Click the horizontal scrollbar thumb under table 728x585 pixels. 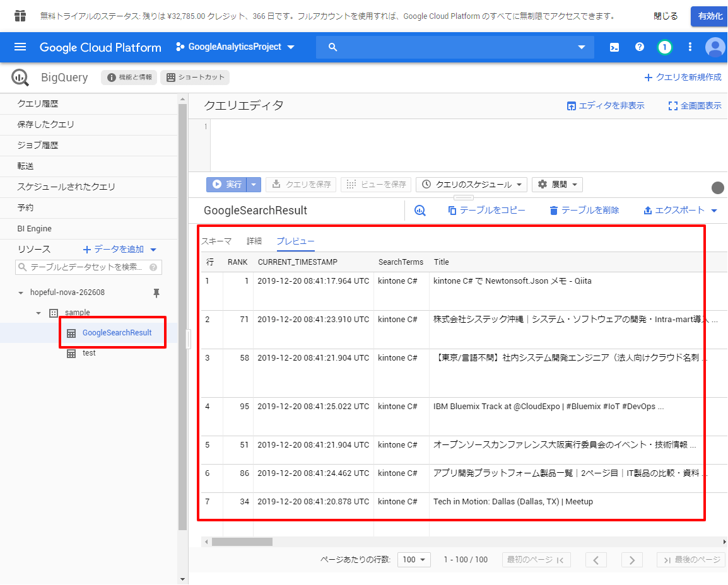click(x=242, y=542)
